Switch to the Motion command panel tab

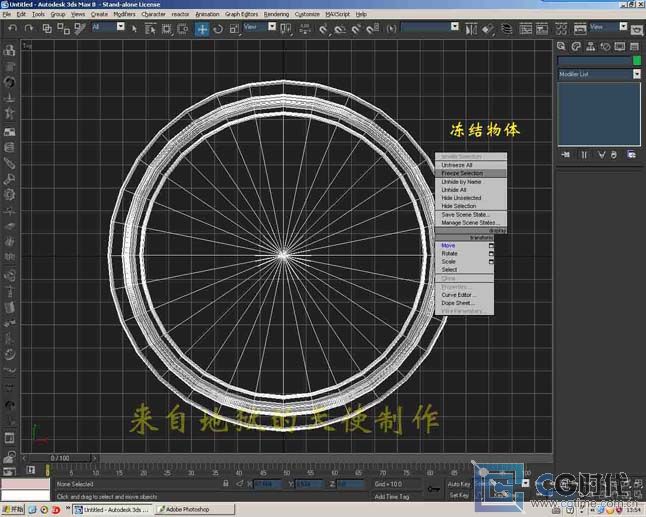[x=605, y=47]
